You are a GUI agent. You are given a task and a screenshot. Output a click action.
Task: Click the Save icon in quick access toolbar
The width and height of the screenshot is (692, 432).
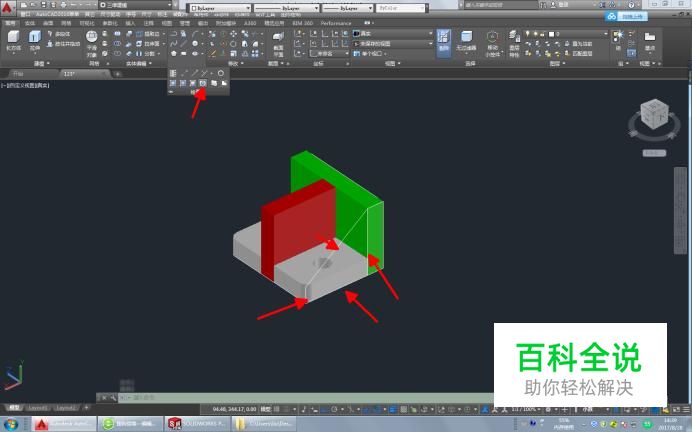[43, 5]
